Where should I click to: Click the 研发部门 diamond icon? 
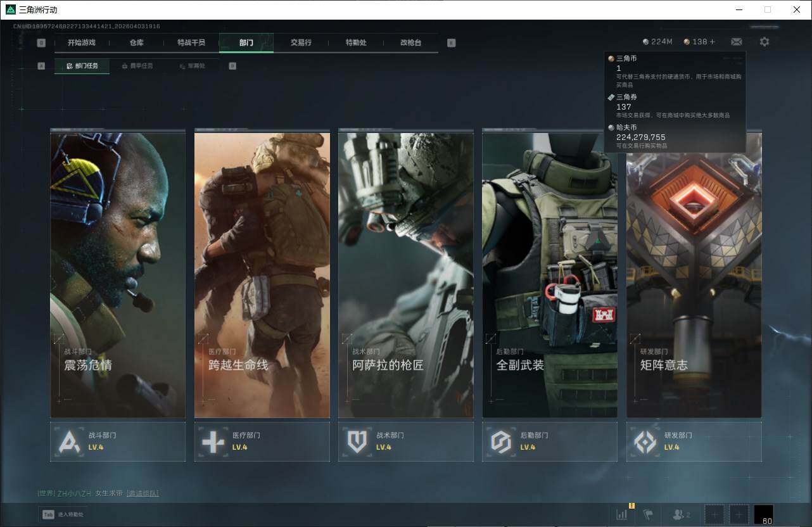[x=645, y=441]
